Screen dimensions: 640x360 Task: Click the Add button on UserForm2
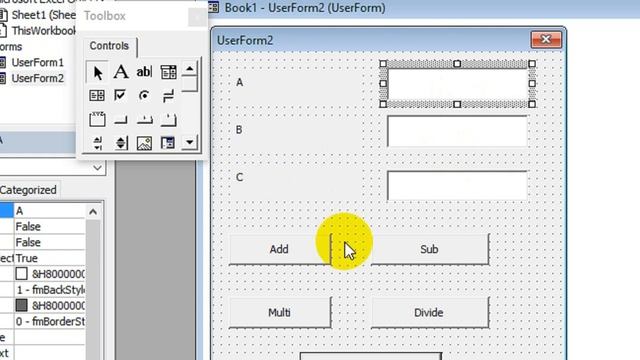point(280,249)
